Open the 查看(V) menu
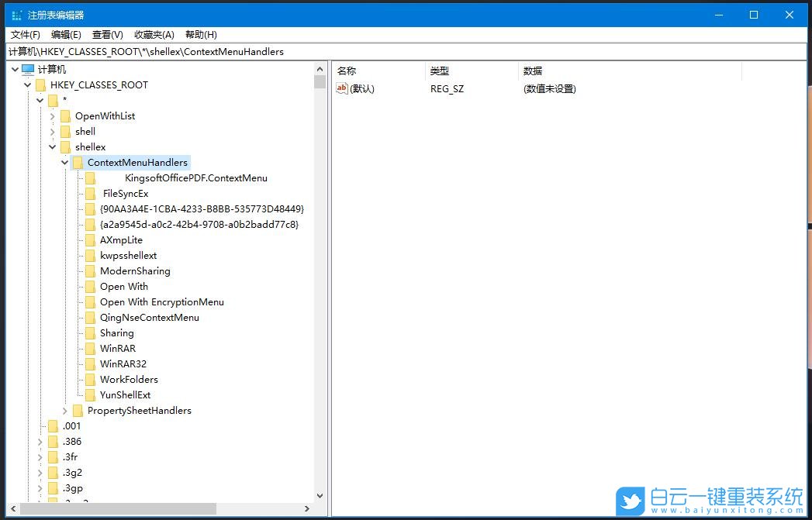812x520 pixels. pyautogui.click(x=107, y=34)
